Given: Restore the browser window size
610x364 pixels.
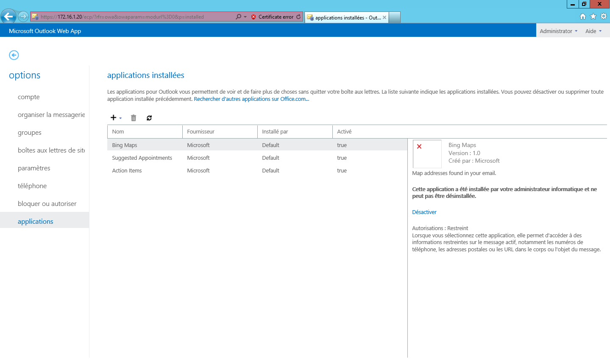Looking at the screenshot, I should coord(584,4).
